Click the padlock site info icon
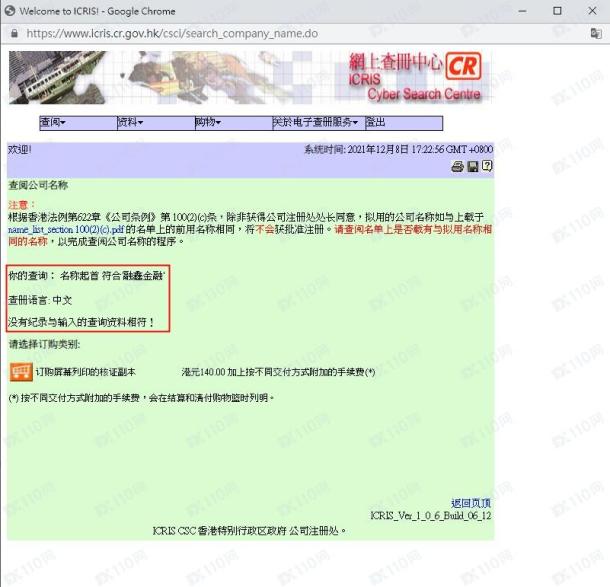The width and height of the screenshot is (610, 587). [x=14, y=33]
